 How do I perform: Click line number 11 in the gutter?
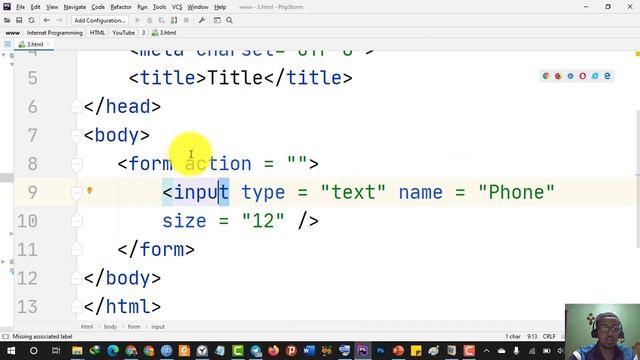click(x=27, y=250)
